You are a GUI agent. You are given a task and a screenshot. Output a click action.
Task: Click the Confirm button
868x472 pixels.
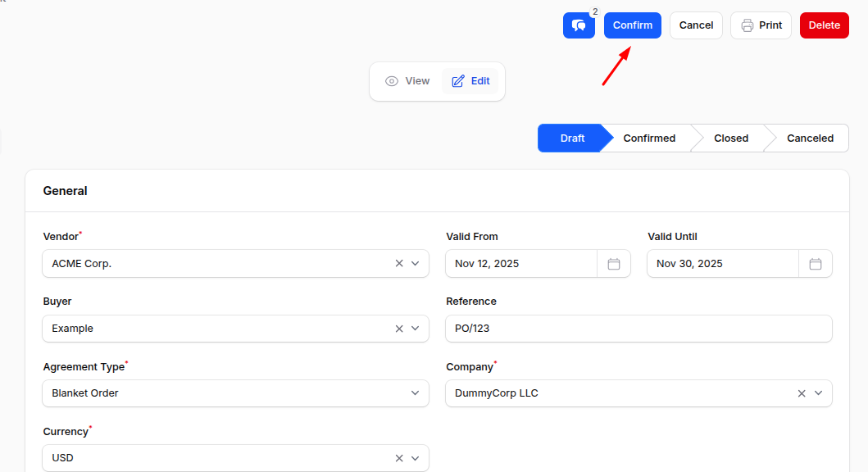[x=632, y=25]
